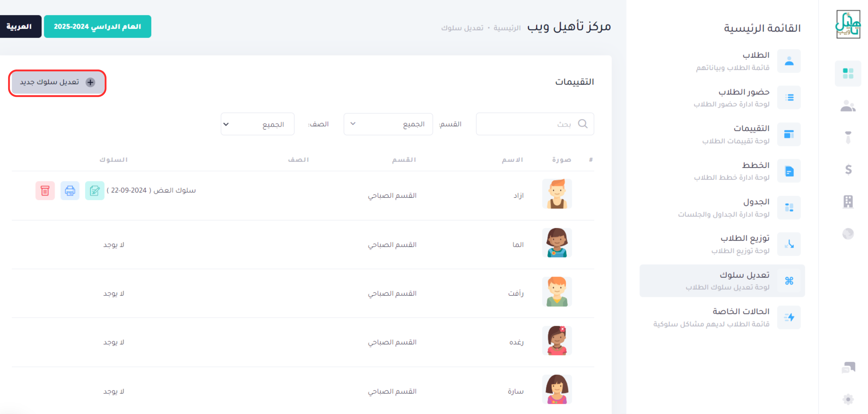Click the name ازاد in table
868x414 pixels.
tap(518, 196)
